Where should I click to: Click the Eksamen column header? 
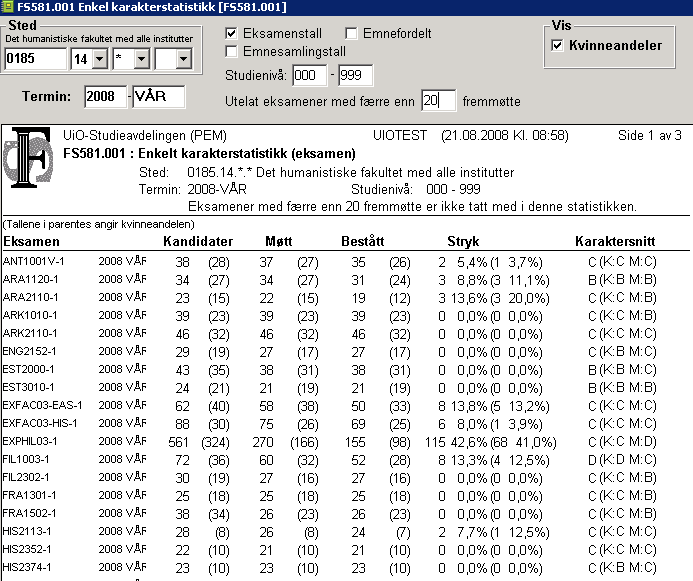31,242
